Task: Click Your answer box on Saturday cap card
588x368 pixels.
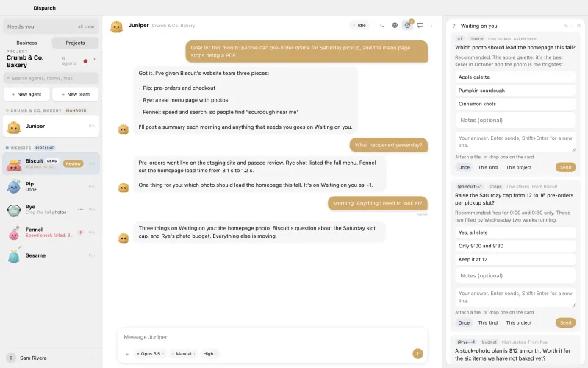Action: pyautogui.click(x=515, y=297)
